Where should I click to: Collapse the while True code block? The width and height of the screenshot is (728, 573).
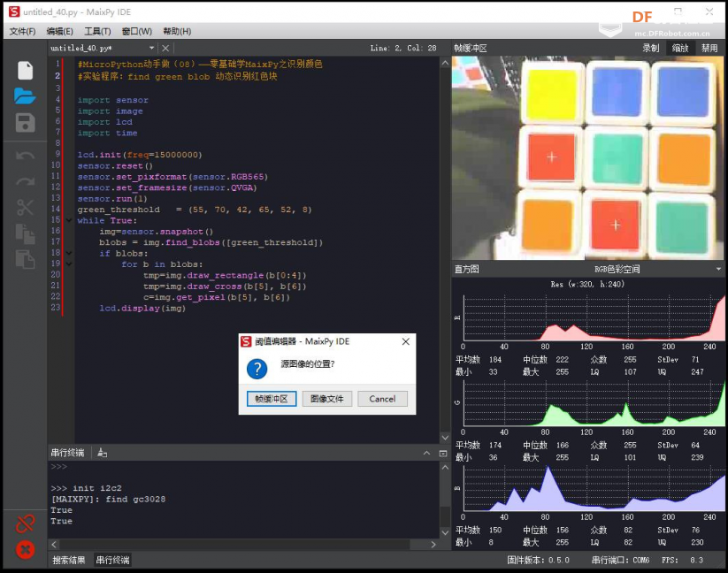pos(69,220)
